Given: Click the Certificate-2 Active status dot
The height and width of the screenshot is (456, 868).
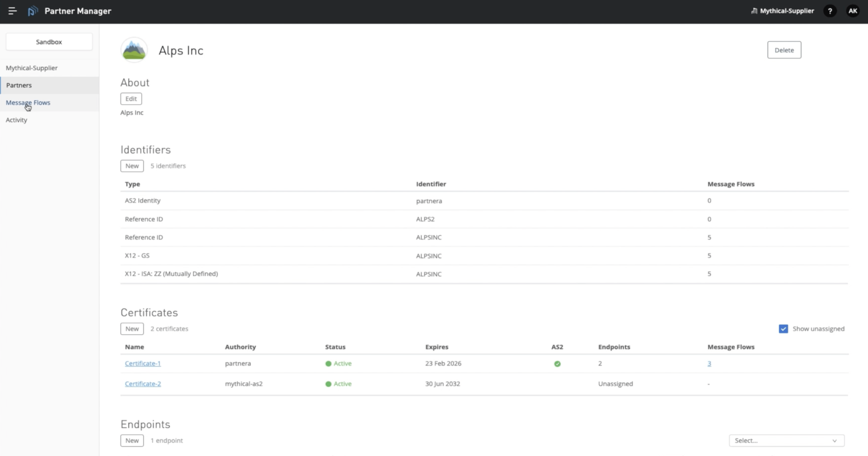Looking at the screenshot, I should (328, 384).
